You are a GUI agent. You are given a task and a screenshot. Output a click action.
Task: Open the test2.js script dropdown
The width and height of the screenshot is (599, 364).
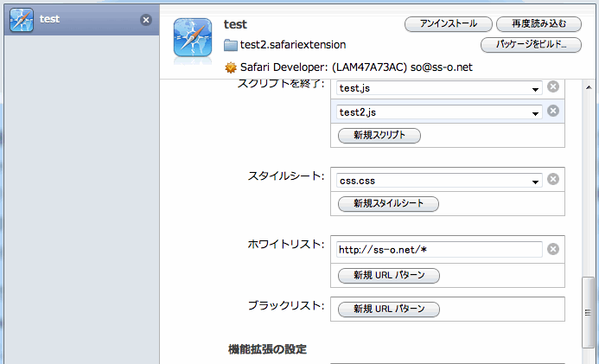[439, 112]
